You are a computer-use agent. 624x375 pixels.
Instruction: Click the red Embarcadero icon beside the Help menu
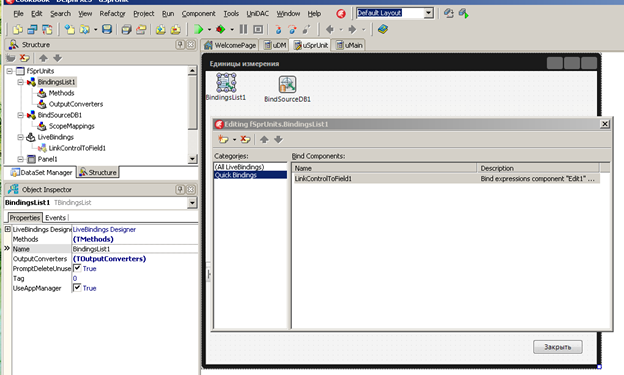click(341, 14)
